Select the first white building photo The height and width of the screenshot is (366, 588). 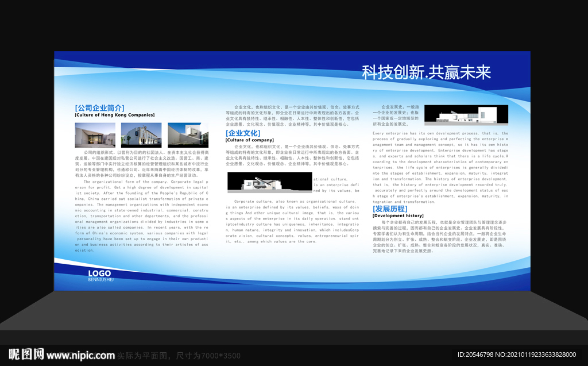[x=95, y=136]
